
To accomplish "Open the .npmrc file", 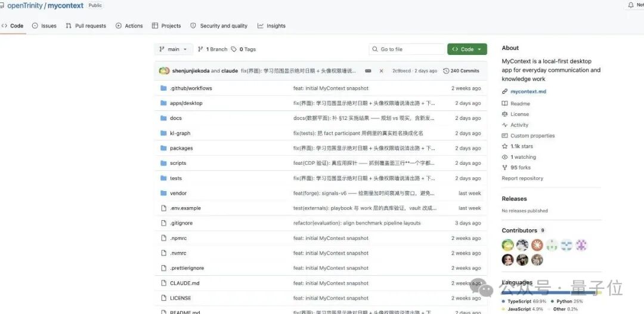I will (x=178, y=238).
